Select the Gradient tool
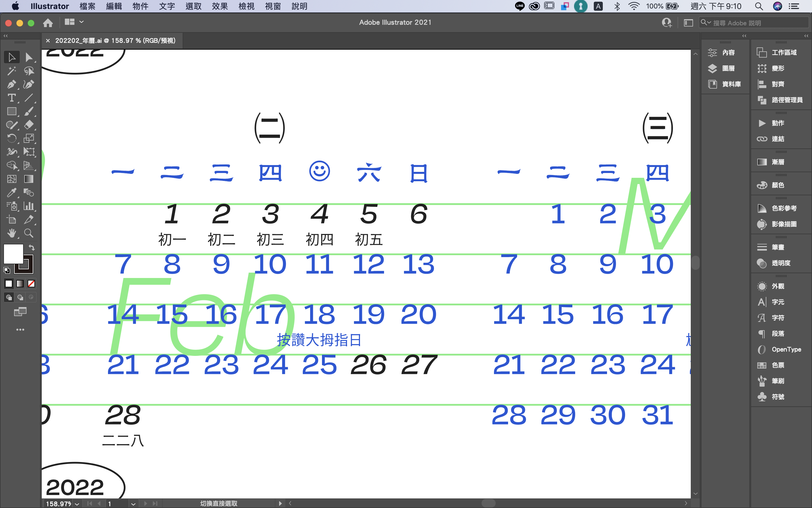This screenshot has height=508, width=812. click(29, 179)
